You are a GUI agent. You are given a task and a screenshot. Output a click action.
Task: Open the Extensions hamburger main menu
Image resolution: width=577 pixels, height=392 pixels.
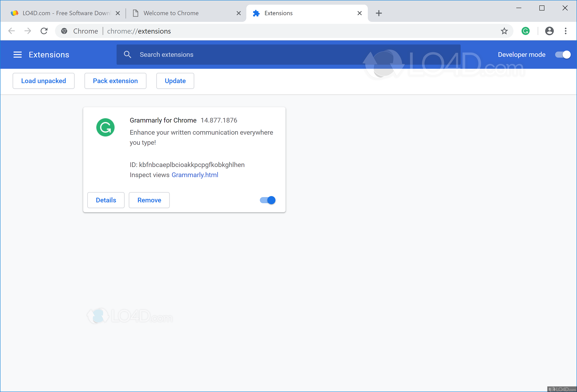[17, 55]
